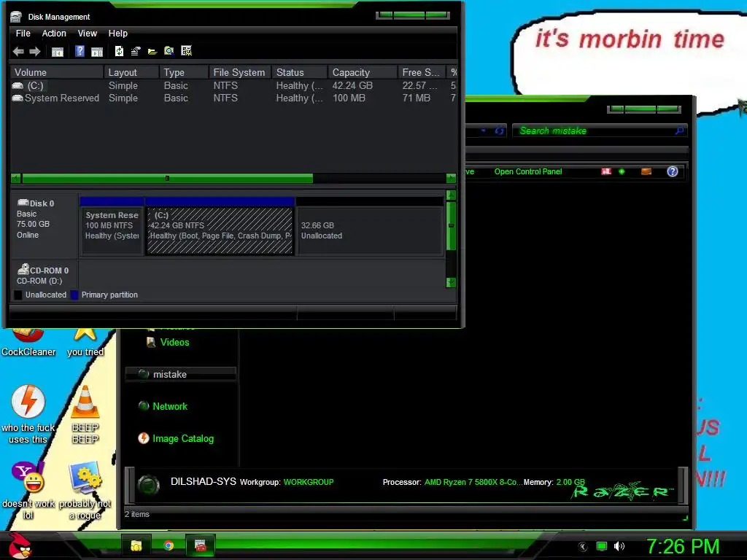747x560 pixels.
Task: Click the Properties hand-and-sheet toolbar icon
Action: point(136,51)
